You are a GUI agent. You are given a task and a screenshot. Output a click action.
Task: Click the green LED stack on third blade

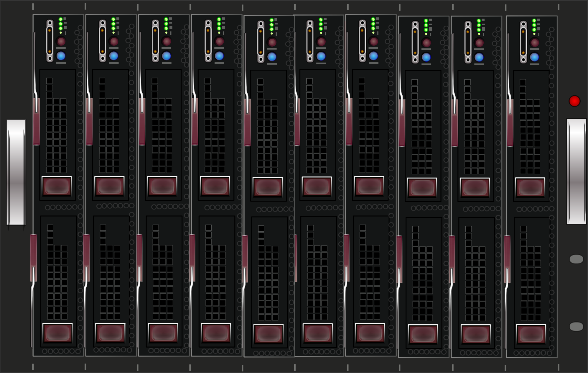(166, 24)
